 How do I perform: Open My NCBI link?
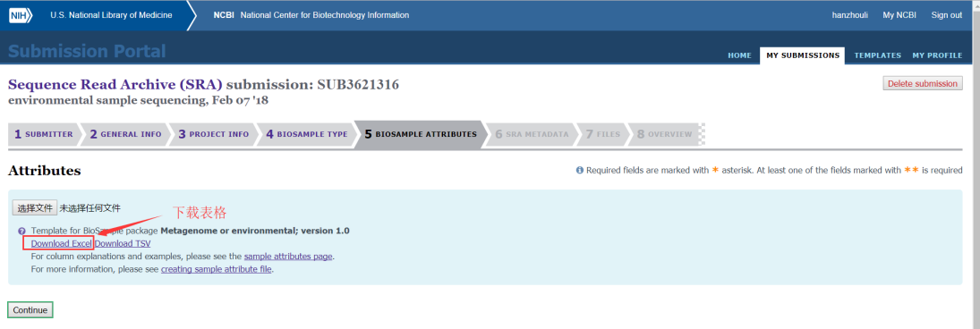click(899, 15)
